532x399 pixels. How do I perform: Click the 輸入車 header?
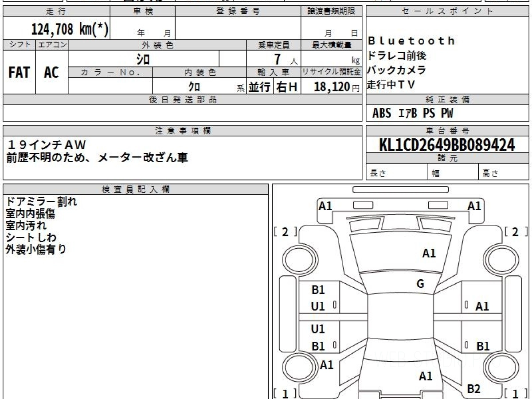click(274, 72)
